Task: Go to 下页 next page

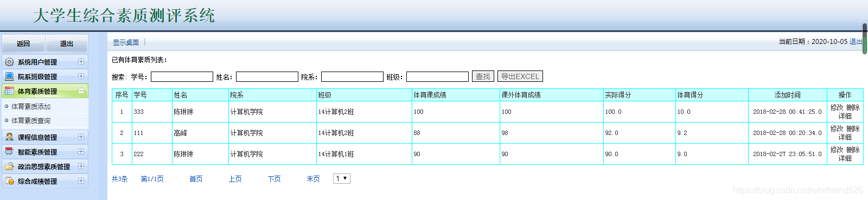Action: 274,179
